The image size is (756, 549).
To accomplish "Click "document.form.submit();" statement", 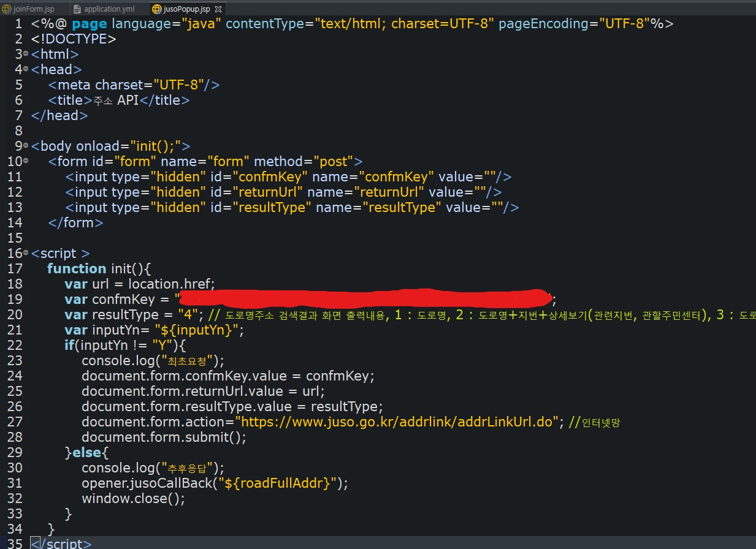I will click(x=164, y=437).
